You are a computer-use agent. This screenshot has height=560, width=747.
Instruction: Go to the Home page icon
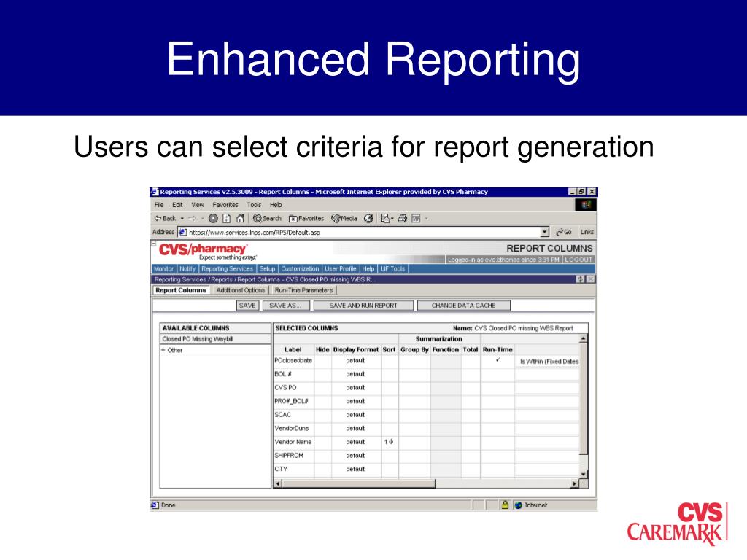(x=240, y=219)
